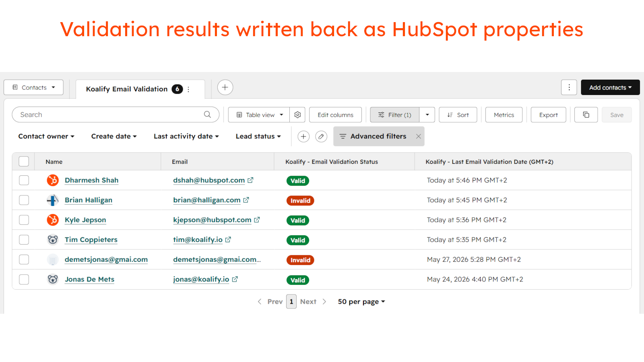Screen dimensions: 644x362
Task: Open the Brian Halligan contact record
Action: (89, 200)
